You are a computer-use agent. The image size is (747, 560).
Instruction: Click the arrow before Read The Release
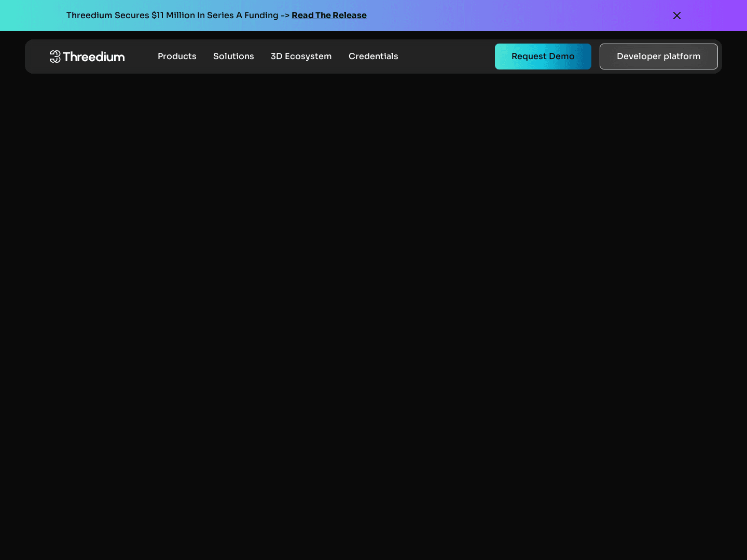(x=285, y=16)
